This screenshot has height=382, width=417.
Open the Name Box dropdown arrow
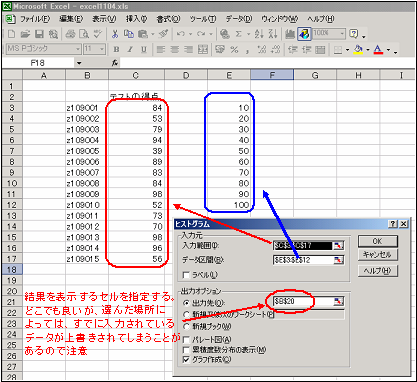[x=79, y=63]
